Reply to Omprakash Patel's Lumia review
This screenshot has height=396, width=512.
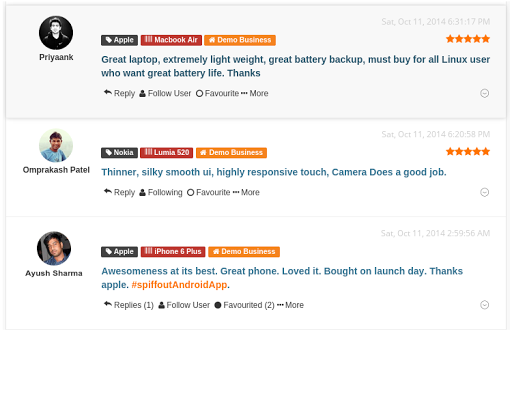point(119,192)
